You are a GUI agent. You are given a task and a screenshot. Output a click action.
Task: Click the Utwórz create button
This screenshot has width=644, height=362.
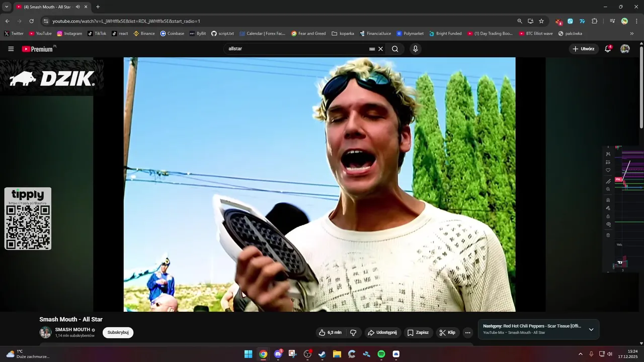pos(584,49)
